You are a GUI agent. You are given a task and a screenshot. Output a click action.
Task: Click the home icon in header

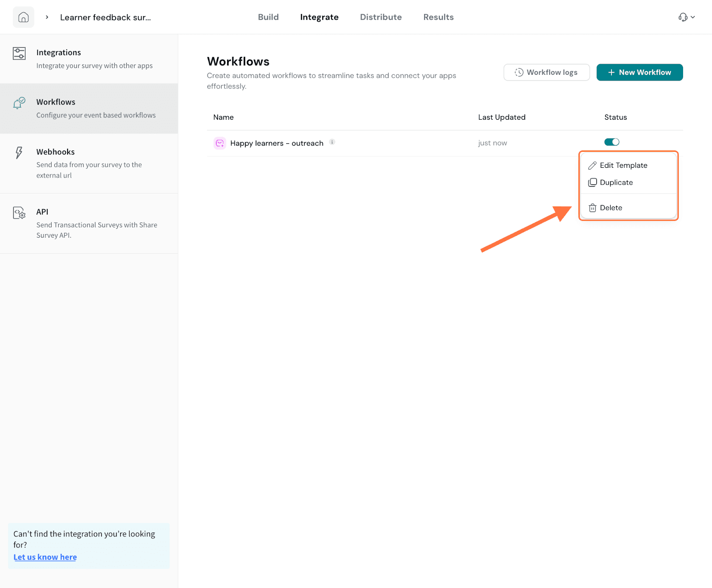[23, 17]
